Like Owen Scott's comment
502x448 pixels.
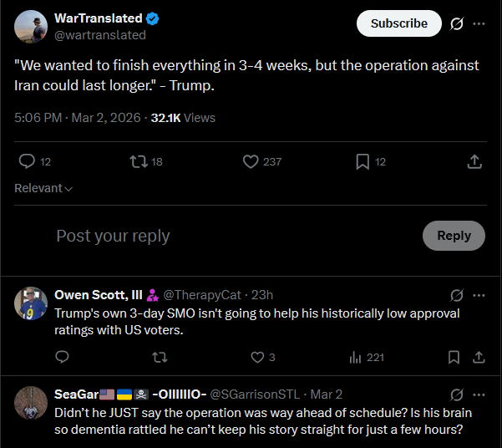click(257, 357)
